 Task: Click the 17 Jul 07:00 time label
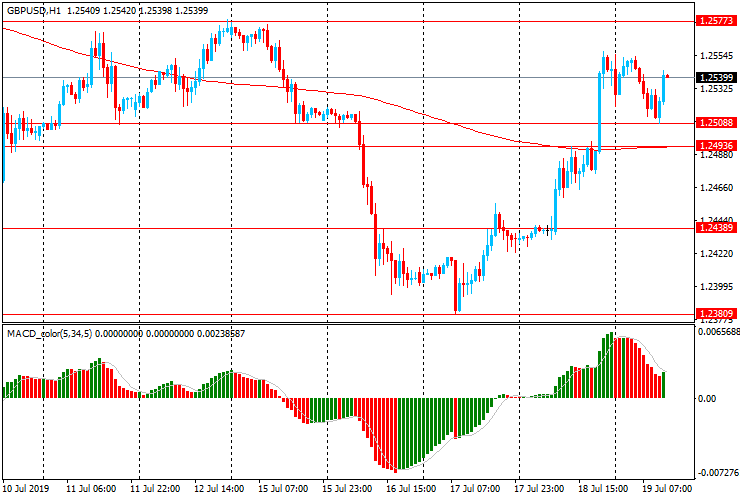coord(475,488)
